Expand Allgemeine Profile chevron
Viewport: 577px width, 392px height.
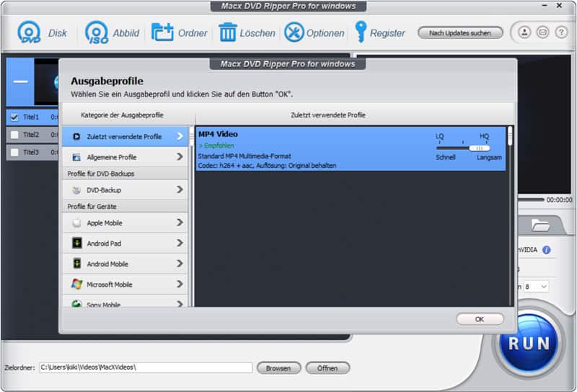point(180,156)
